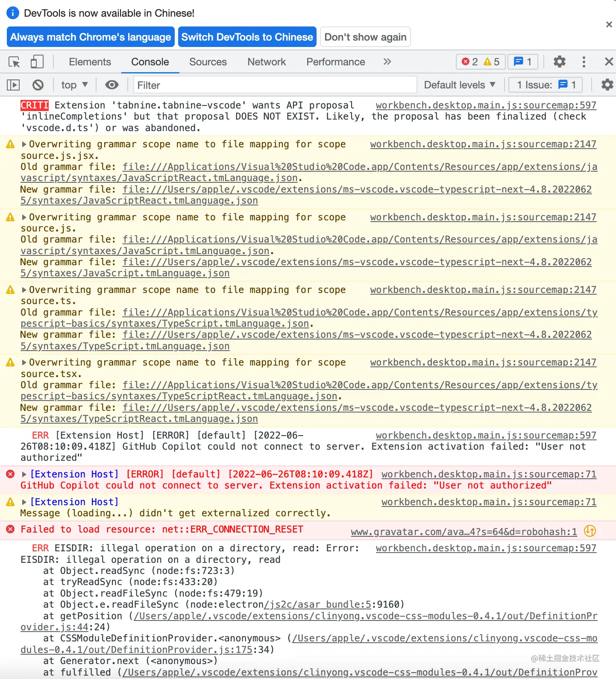Click Switch DevTools to Chinese
616x679 pixels.
[247, 37]
